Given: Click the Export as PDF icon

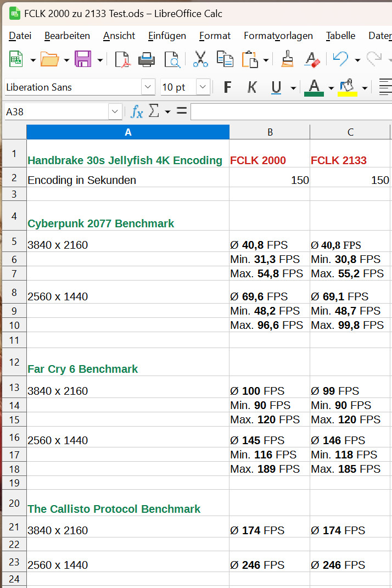Looking at the screenshot, I should pos(122,59).
